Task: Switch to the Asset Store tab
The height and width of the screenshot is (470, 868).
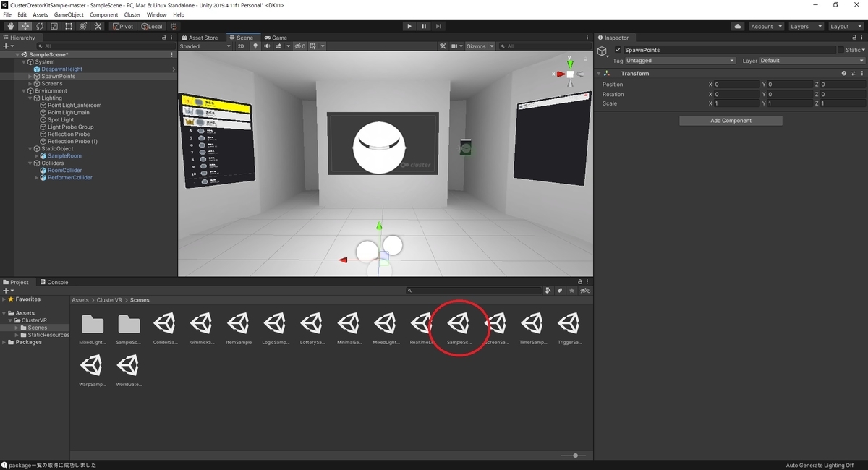Action: click(199, 38)
